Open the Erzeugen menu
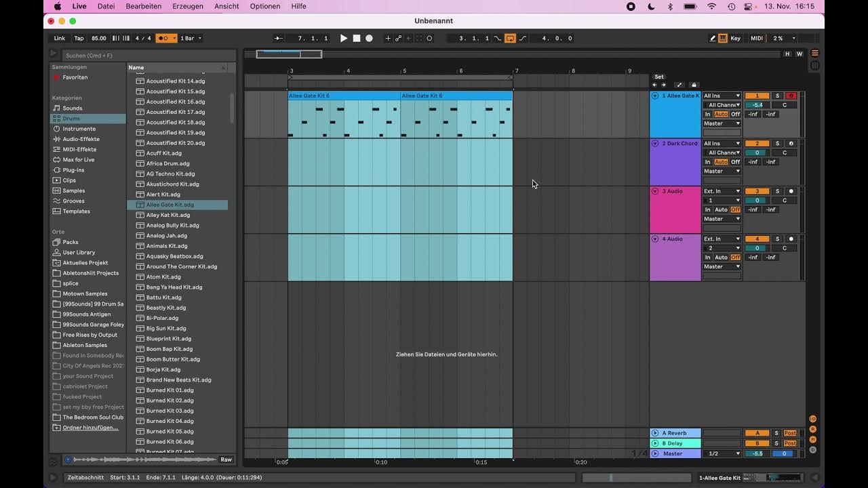 (188, 6)
